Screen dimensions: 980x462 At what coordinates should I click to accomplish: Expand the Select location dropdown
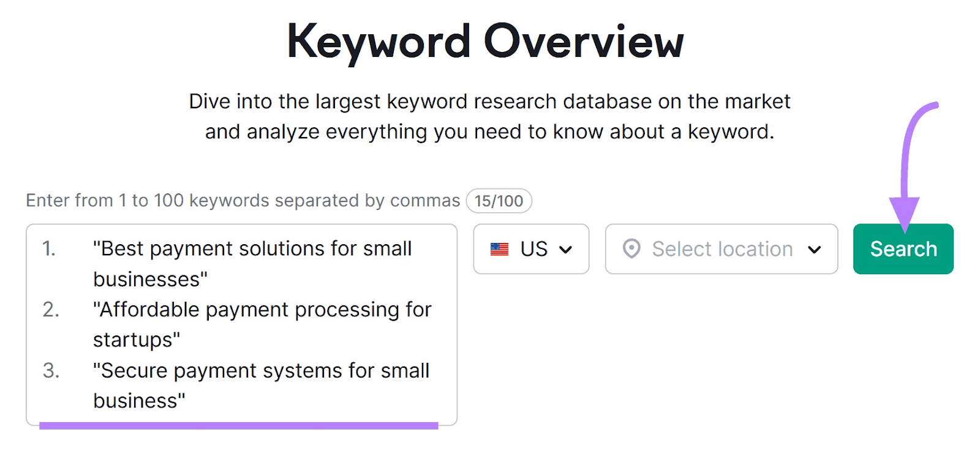[721, 249]
